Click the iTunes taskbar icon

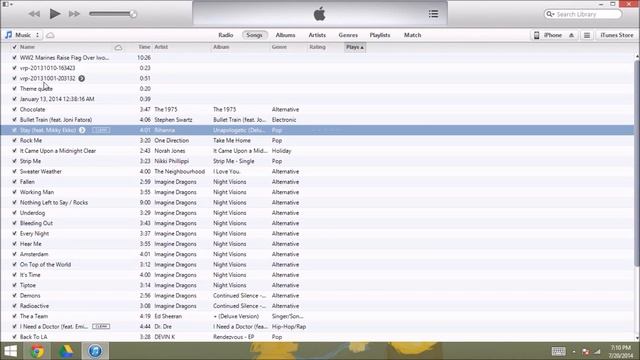click(95, 351)
